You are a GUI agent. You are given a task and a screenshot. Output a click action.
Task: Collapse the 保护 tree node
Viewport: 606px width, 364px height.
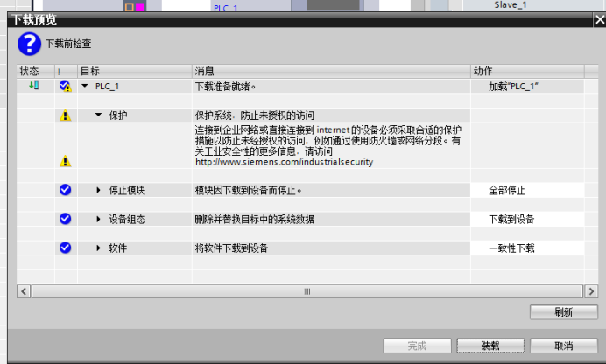pos(98,115)
